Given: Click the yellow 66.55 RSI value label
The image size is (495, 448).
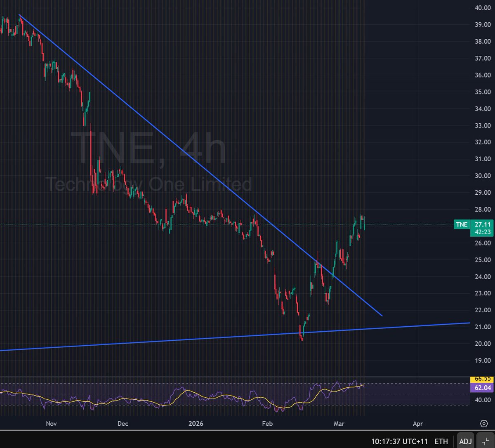Looking at the screenshot, I should point(481,380).
